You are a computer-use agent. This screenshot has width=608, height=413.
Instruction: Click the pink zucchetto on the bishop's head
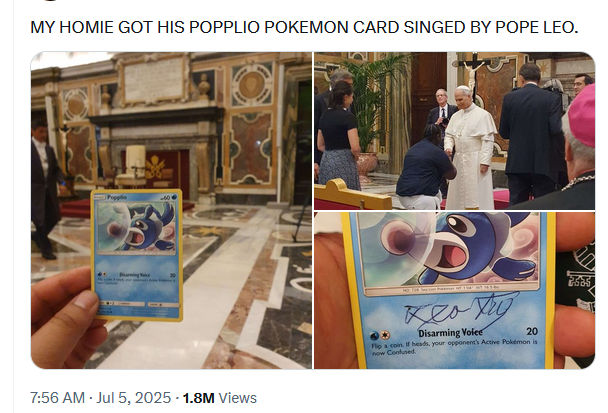582,117
